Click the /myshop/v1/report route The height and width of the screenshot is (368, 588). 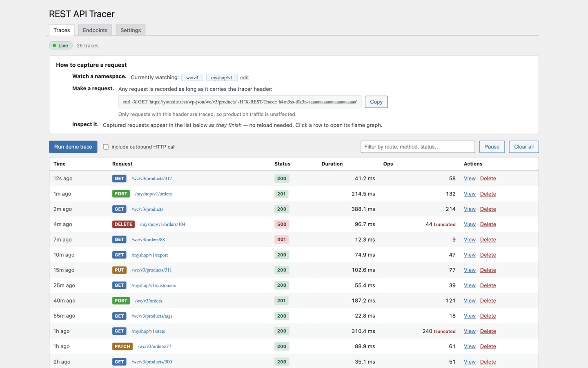pyautogui.click(x=149, y=255)
